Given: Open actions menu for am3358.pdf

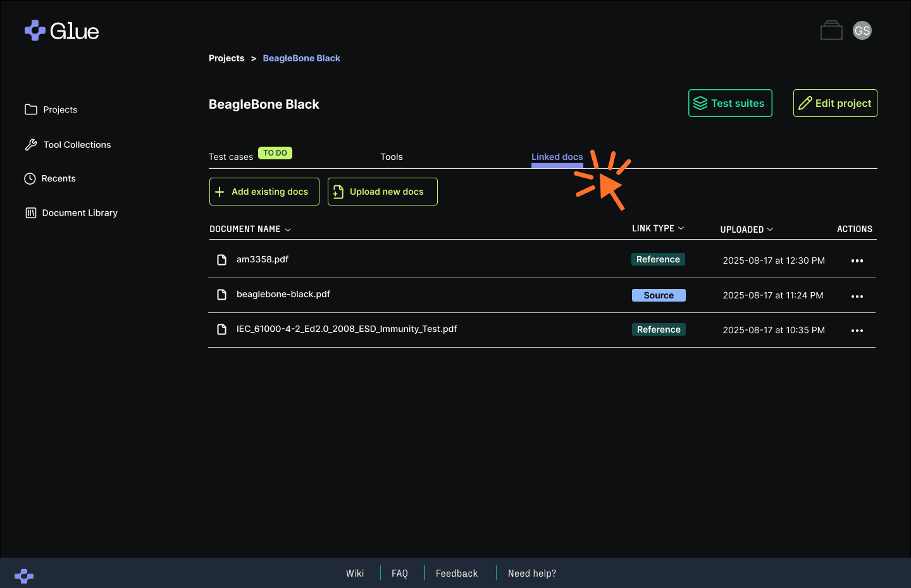Looking at the screenshot, I should coord(857,260).
